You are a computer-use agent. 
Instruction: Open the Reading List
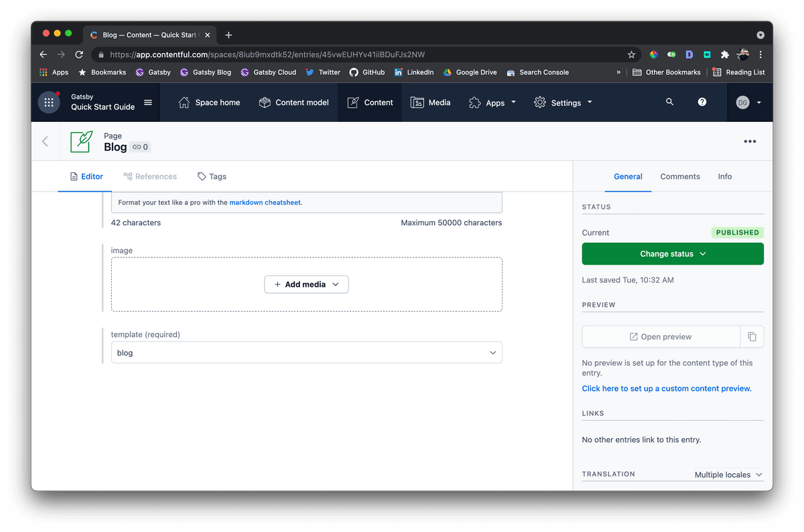coord(738,72)
